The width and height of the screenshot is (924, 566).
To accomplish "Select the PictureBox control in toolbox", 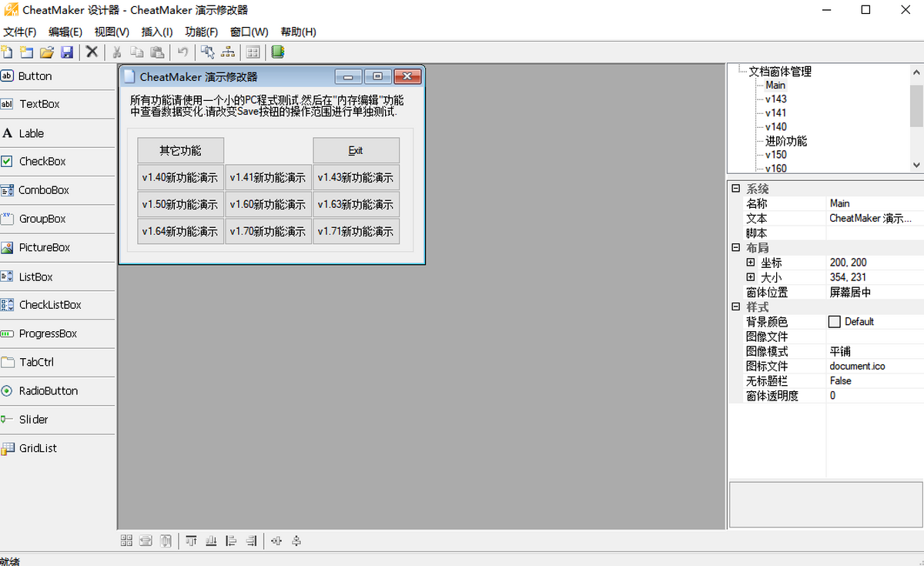I will [57, 248].
